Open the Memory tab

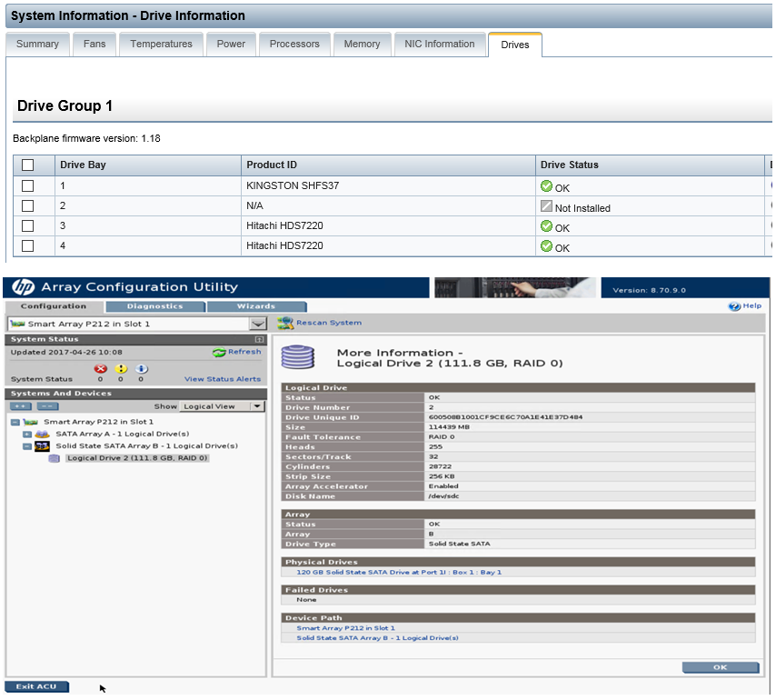363,44
